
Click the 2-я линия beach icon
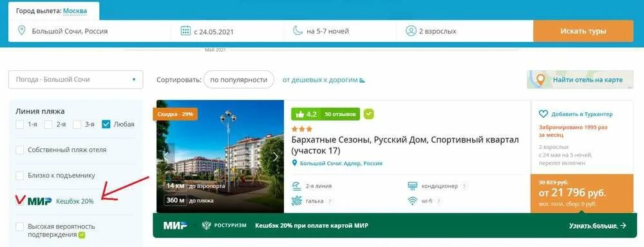[296, 186]
